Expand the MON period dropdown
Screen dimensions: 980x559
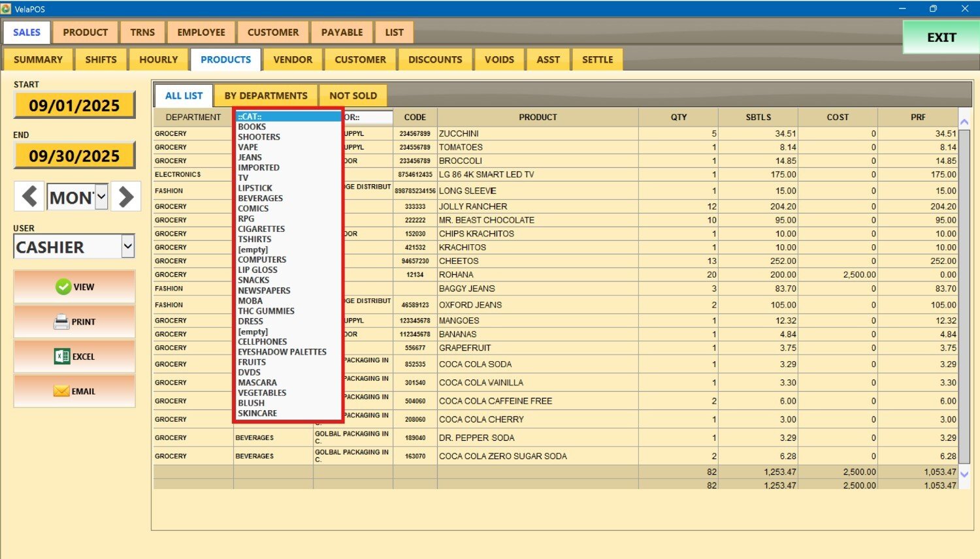(x=101, y=197)
